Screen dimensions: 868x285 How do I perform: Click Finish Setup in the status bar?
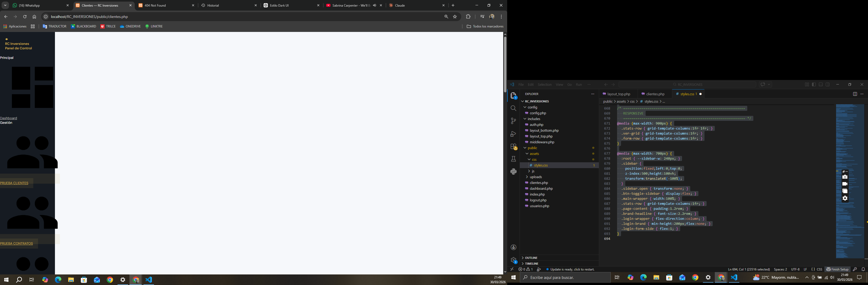point(837,269)
